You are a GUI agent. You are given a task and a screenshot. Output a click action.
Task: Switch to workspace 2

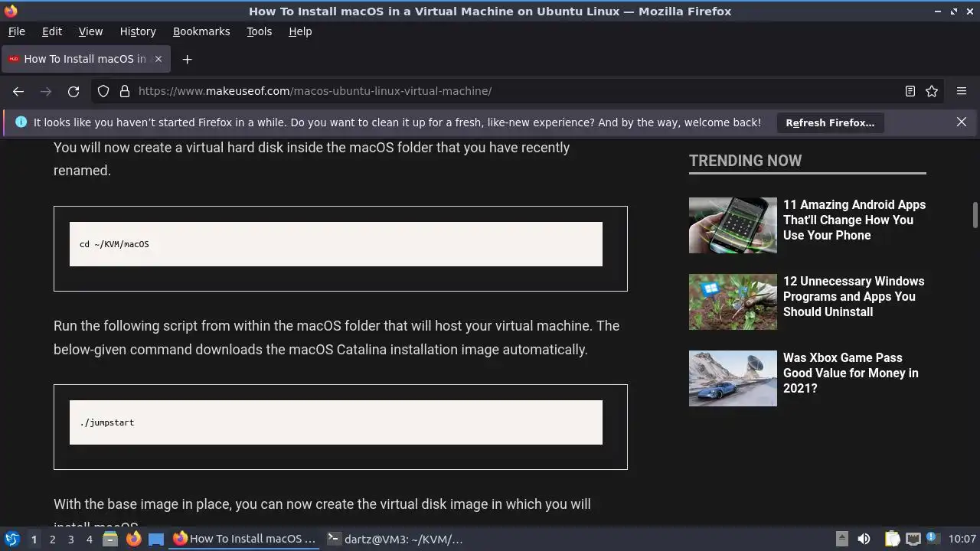point(52,539)
